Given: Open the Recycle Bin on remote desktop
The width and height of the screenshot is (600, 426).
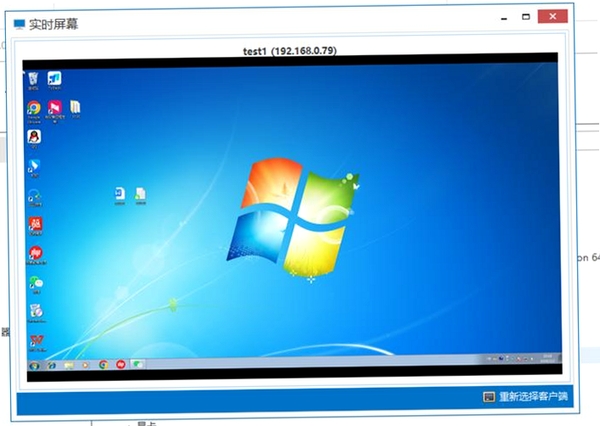Looking at the screenshot, I should click(x=33, y=81).
